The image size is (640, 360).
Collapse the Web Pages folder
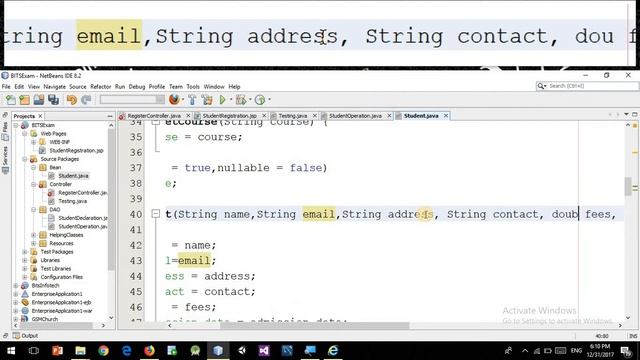(x=24, y=133)
